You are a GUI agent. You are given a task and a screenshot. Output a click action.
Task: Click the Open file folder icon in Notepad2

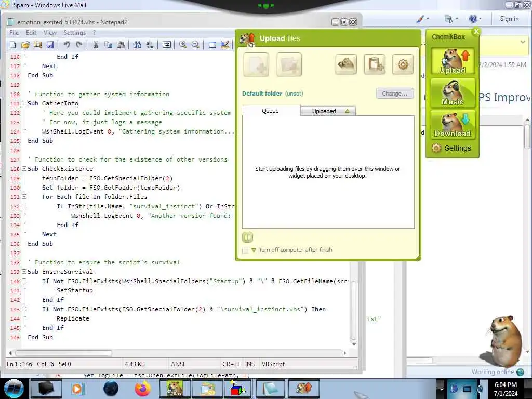(x=25, y=45)
